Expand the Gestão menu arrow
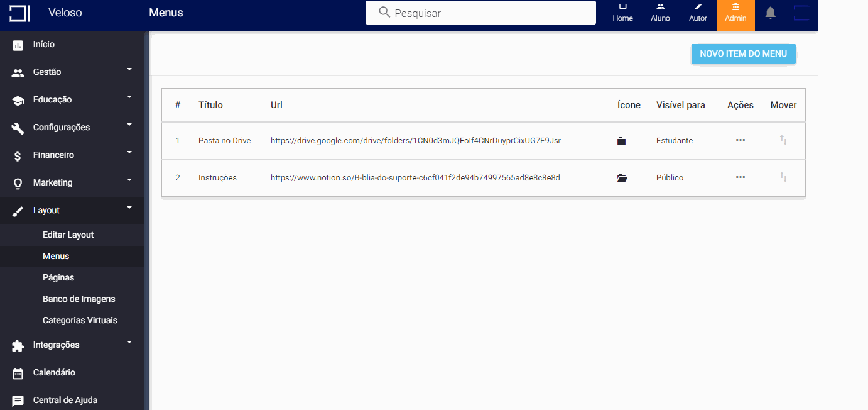This screenshot has width=868, height=410. pos(129,69)
